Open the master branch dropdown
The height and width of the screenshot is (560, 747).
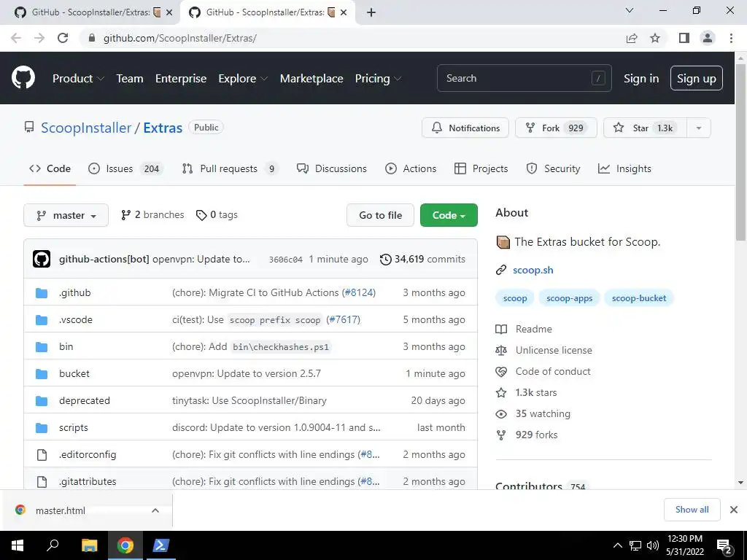tap(66, 215)
